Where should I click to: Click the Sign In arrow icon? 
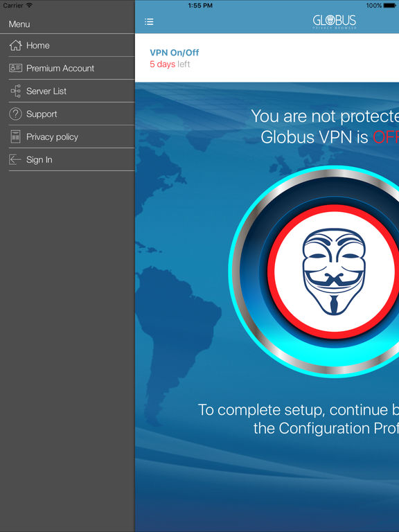[x=15, y=159]
